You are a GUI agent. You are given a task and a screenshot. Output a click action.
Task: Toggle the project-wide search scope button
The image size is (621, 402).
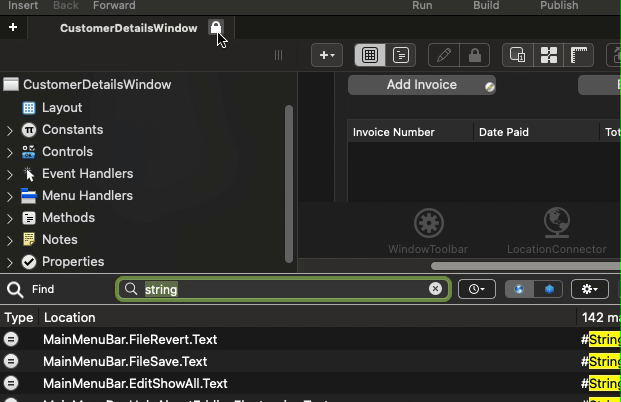520,289
